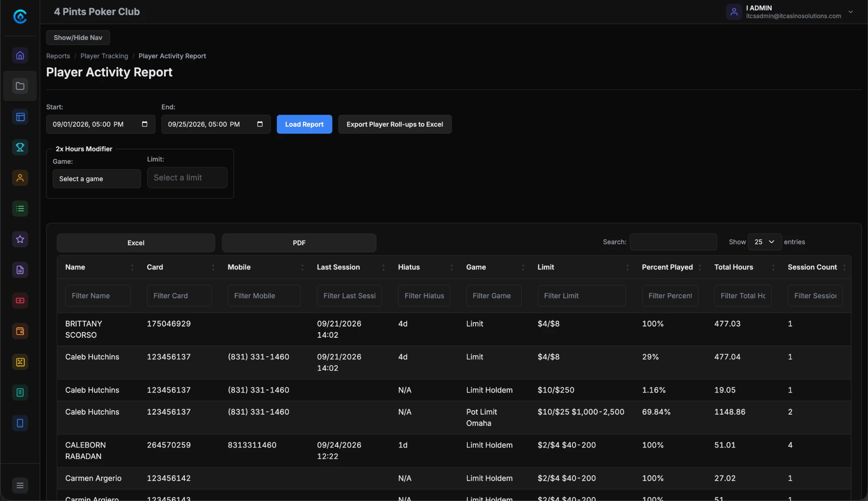Open the calendar picker for the End date
The width and height of the screenshot is (868, 501).
click(x=260, y=124)
